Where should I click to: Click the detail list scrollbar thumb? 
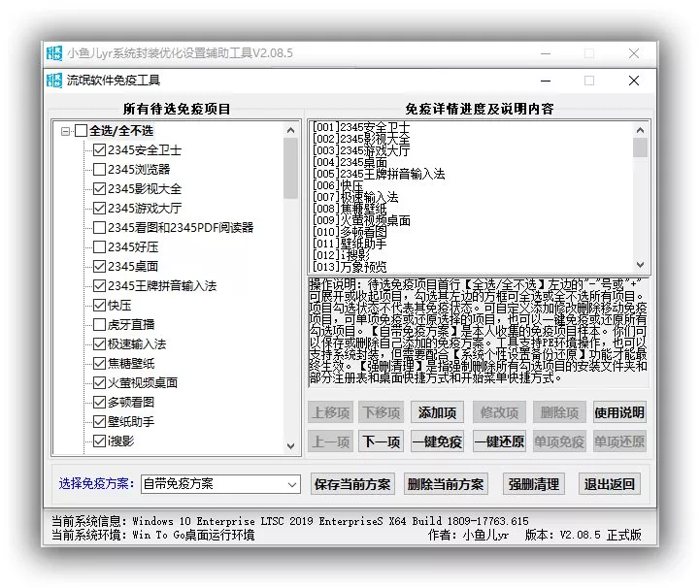(x=640, y=147)
